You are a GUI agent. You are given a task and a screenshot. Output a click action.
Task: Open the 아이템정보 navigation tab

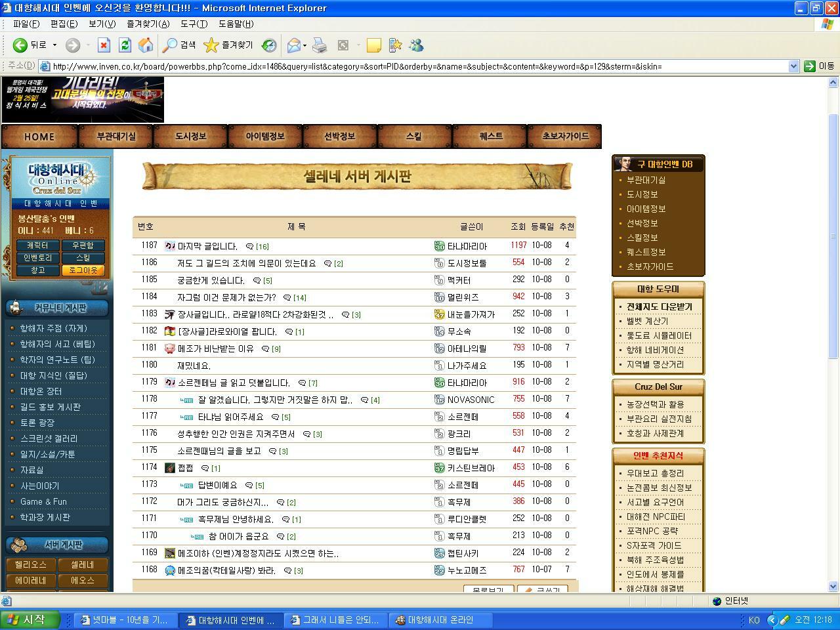(265, 136)
